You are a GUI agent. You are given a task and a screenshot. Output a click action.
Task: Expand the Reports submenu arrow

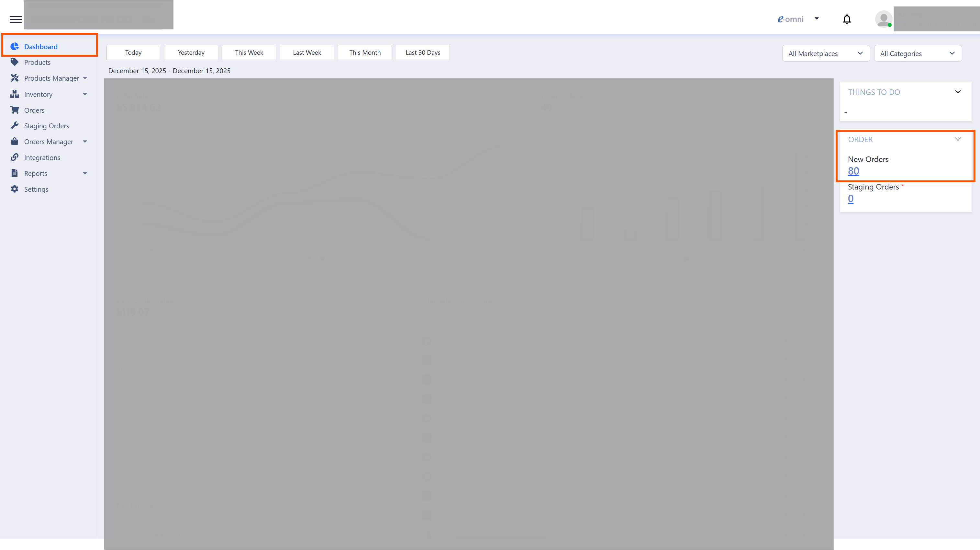[x=85, y=173]
